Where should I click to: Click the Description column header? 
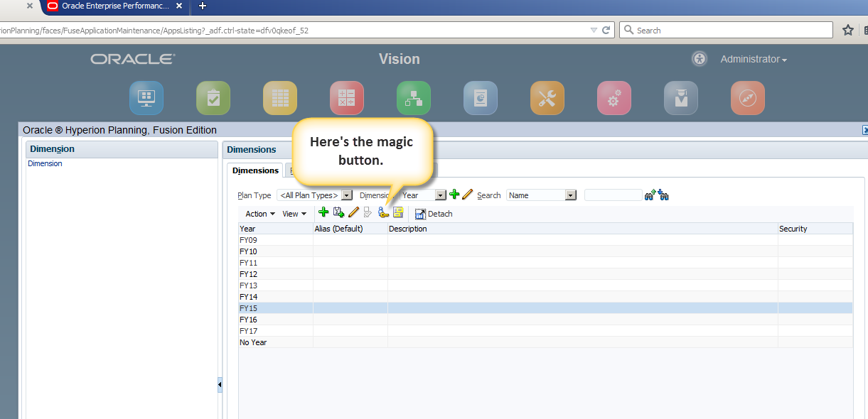582,229
